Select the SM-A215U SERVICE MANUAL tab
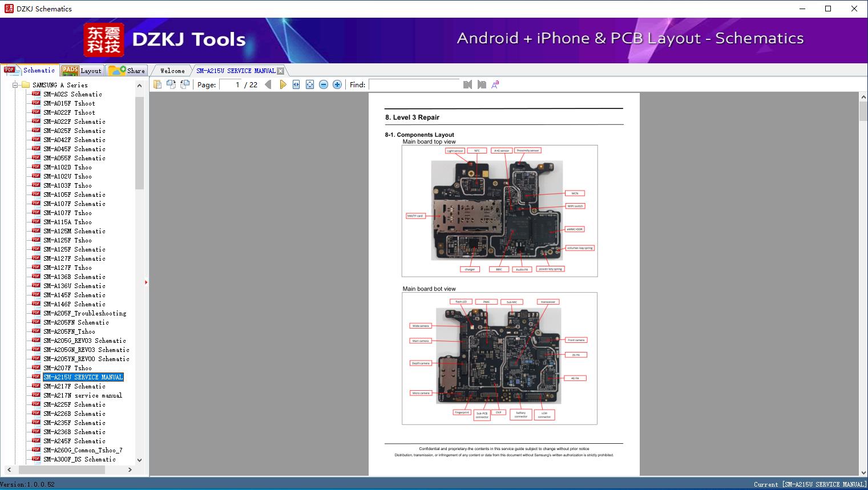868x490 pixels. click(236, 71)
